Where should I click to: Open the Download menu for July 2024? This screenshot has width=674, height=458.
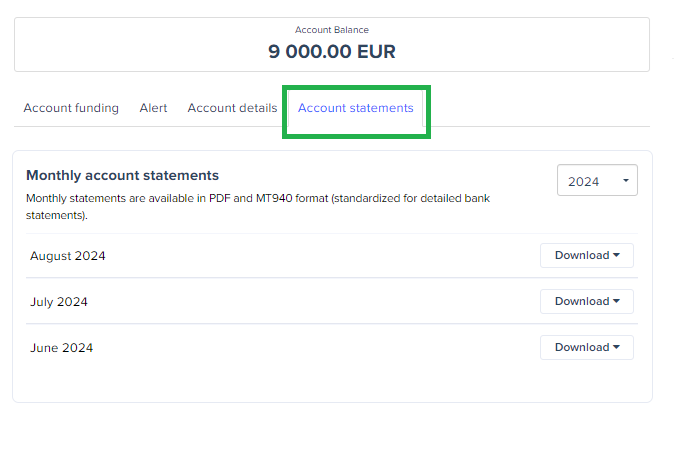[x=586, y=302]
